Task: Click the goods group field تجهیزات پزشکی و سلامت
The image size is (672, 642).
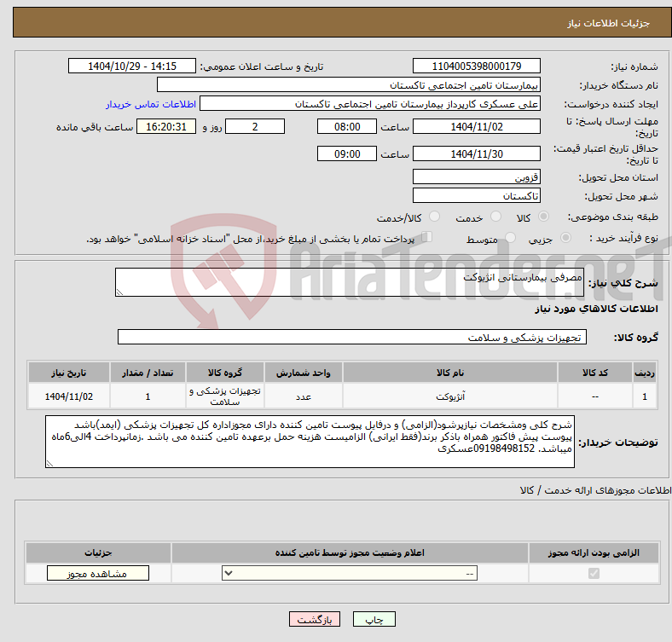Action: (x=352, y=337)
